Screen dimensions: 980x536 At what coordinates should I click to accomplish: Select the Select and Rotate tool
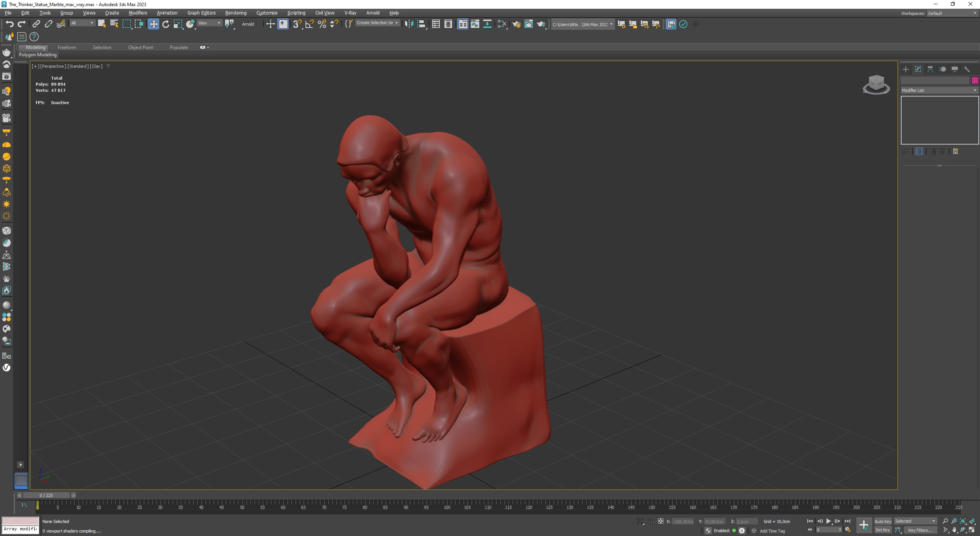pyautogui.click(x=166, y=24)
